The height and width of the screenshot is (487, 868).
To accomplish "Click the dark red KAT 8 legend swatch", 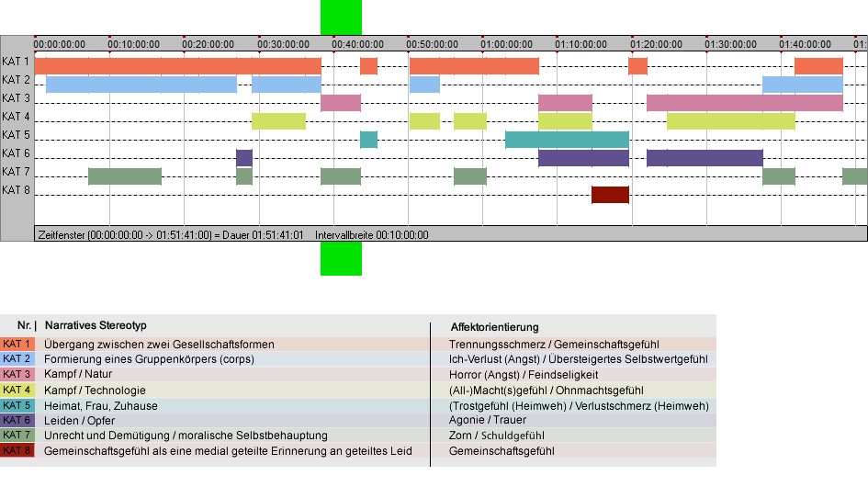I will point(17,450).
